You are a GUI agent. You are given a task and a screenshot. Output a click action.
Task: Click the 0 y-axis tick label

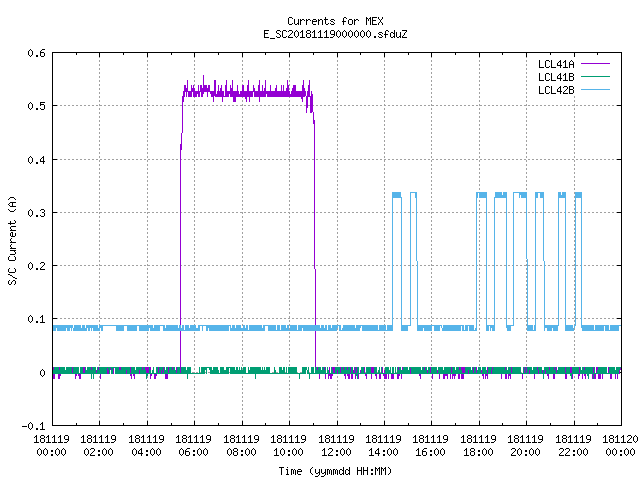tap(42, 373)
